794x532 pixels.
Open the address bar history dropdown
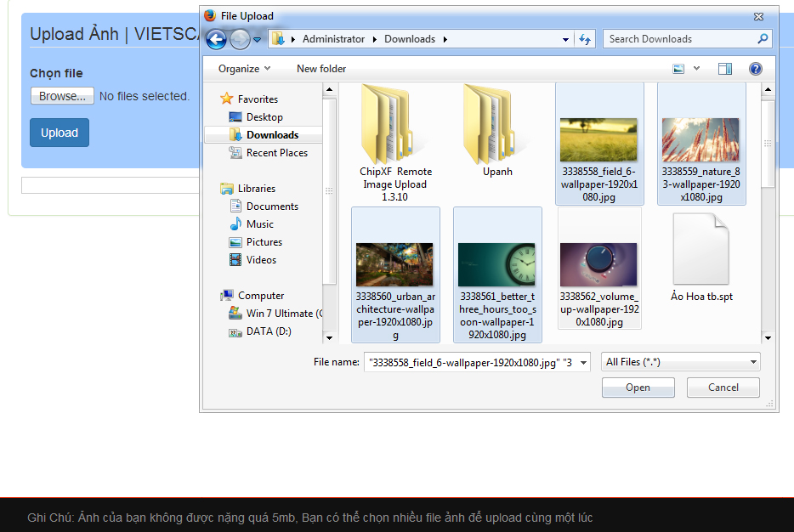tap(565, 39)
